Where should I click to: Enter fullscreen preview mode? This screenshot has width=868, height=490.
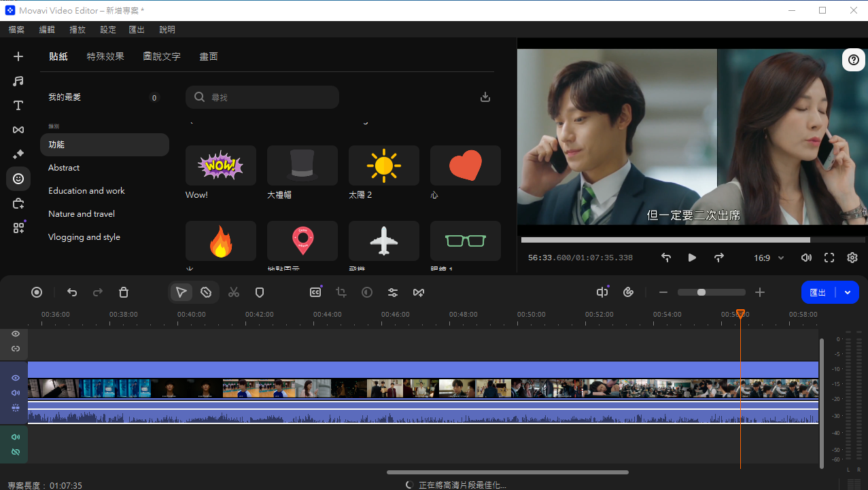click(x=829, y=258)
